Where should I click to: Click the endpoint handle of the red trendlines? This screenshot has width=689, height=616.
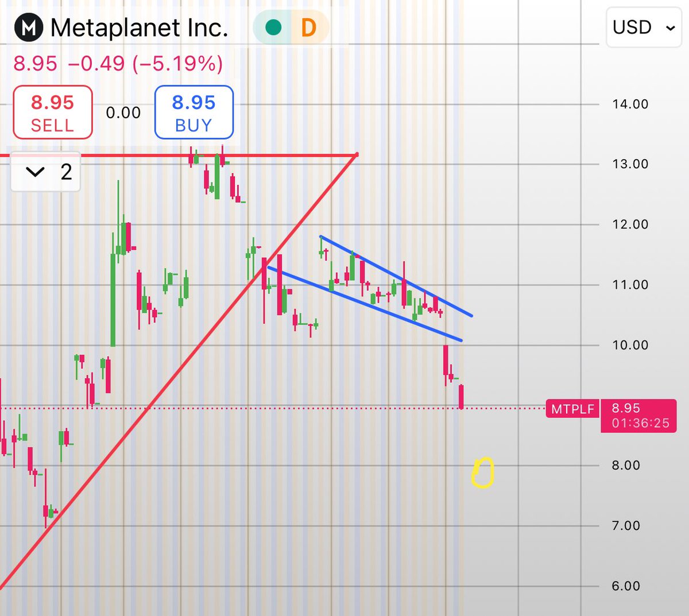click(357, 154)
